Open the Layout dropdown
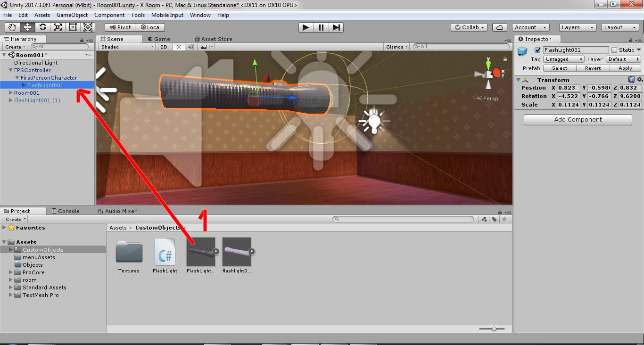 pos(619,27)
